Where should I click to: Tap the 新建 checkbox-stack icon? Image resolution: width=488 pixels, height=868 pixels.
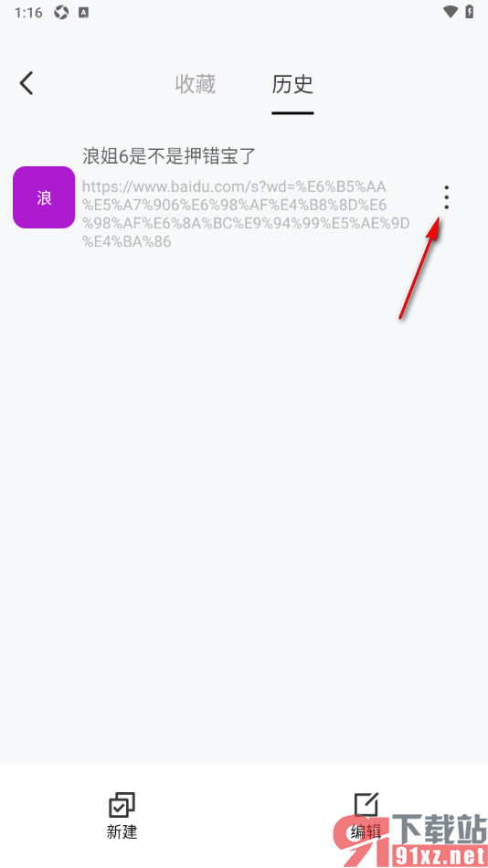122,806
